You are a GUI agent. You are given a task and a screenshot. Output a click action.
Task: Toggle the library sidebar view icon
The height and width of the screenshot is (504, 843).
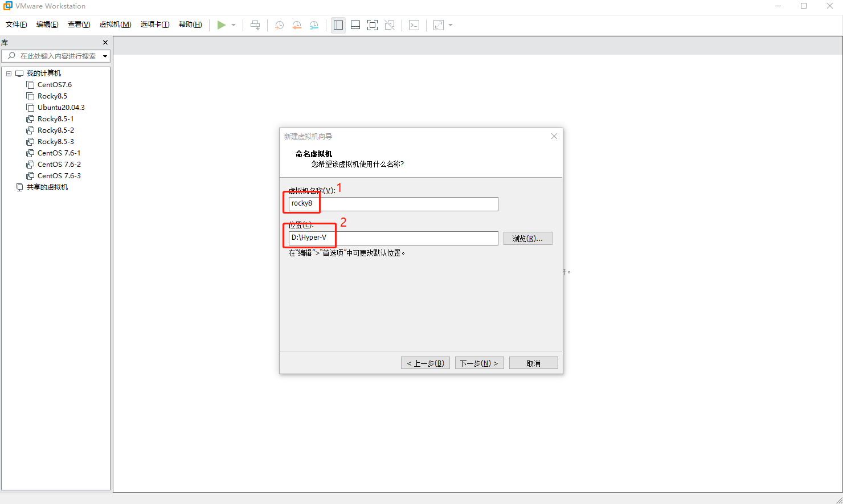pos(338,25)
